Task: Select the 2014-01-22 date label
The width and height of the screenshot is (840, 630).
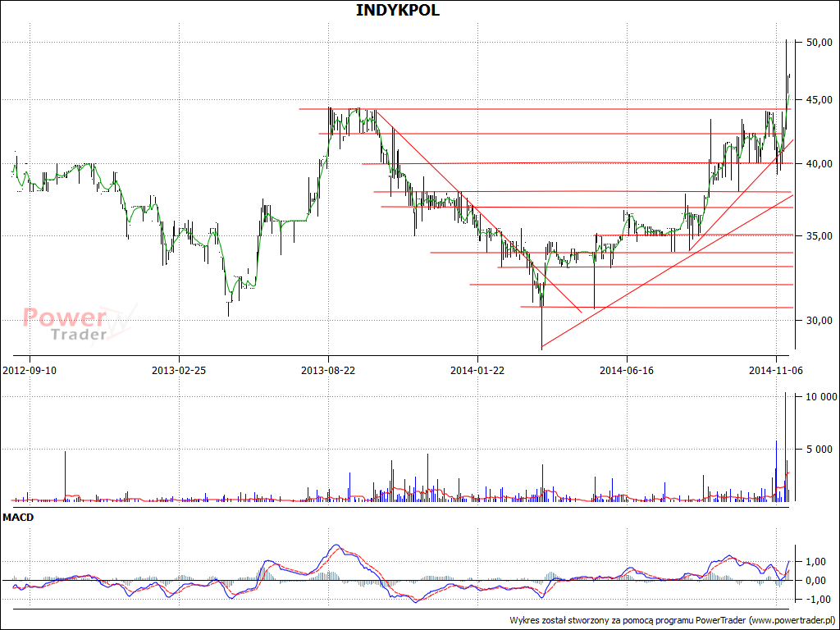Action: pyautogui.click(x=477, y=370)
